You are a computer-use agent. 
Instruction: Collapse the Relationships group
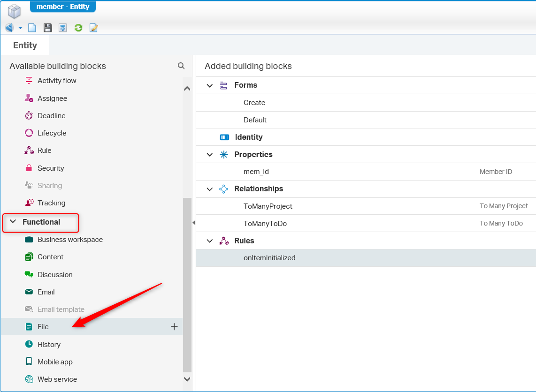click(x=210, y=189)
